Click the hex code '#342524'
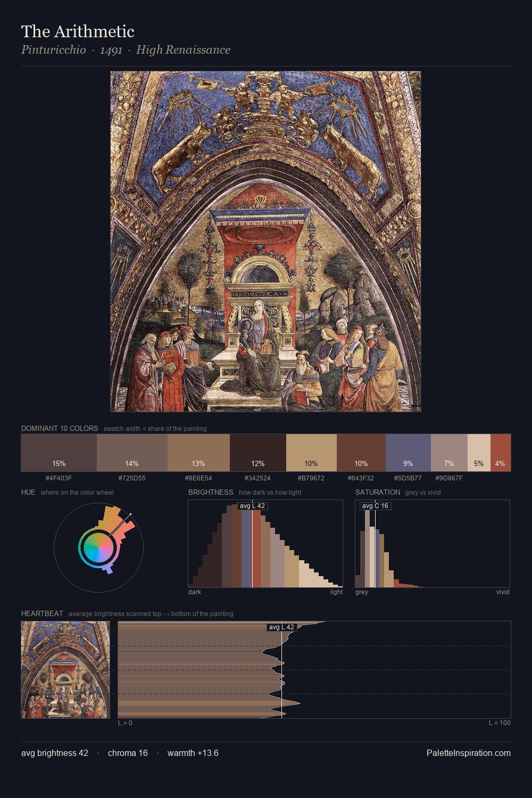Screen dimensions: 532x798 click(258, 478)
